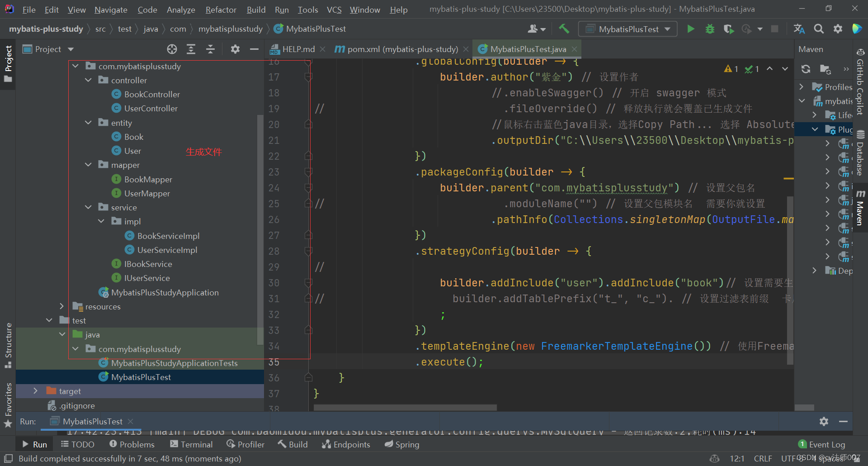
Task: Open the Profiler tool window
Action: pyautogui.click(x=245, y=444)
